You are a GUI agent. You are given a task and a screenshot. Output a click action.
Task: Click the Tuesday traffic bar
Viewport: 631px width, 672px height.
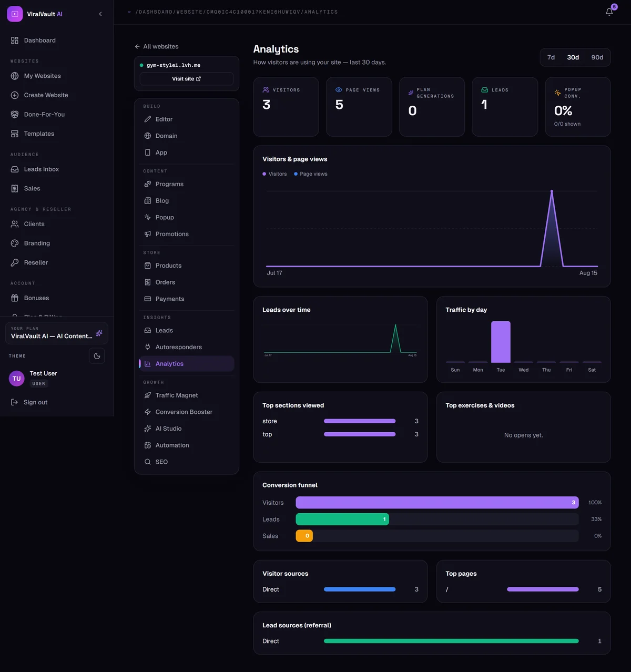click(x=501, y=342)
